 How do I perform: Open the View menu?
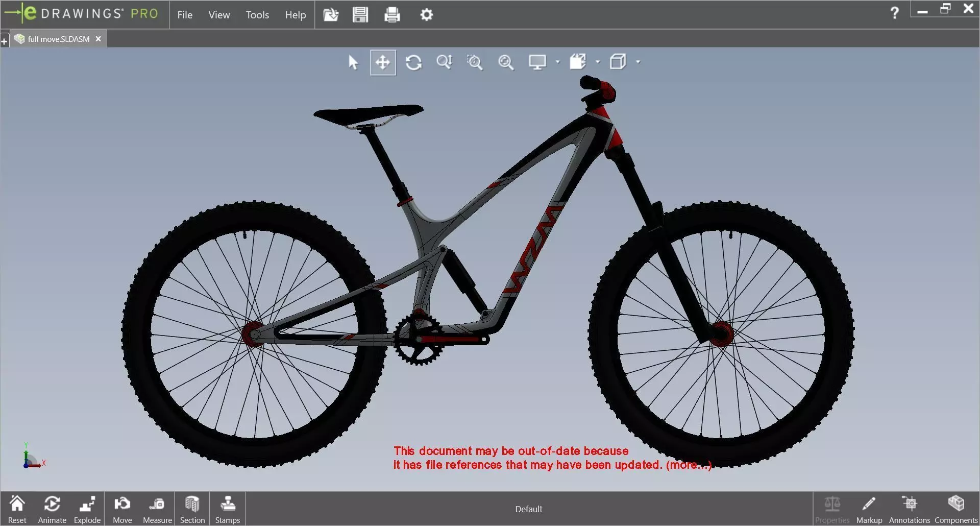tap(219, 15)
